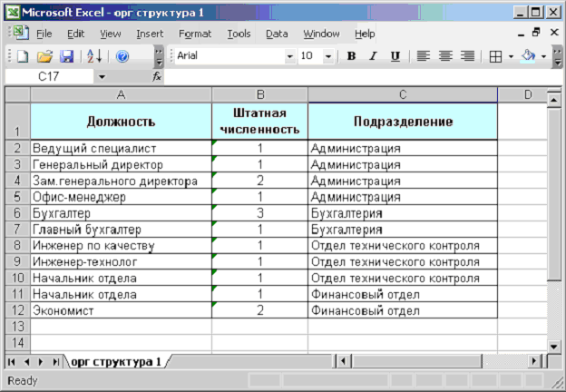Restore the workbook window button
The image size is (566, 392).
coord(537,33)
